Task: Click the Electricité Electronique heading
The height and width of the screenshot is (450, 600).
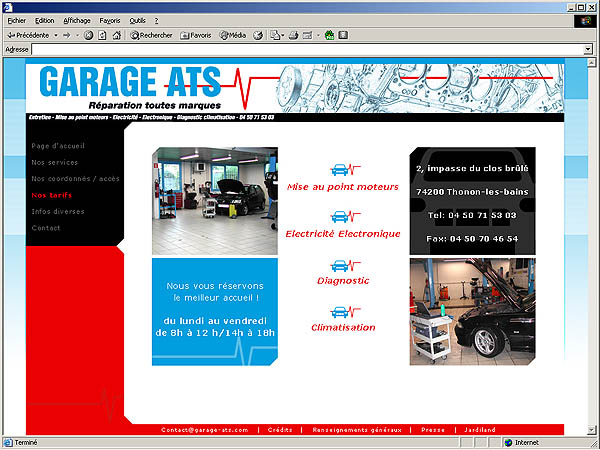Action: [343, 234]
